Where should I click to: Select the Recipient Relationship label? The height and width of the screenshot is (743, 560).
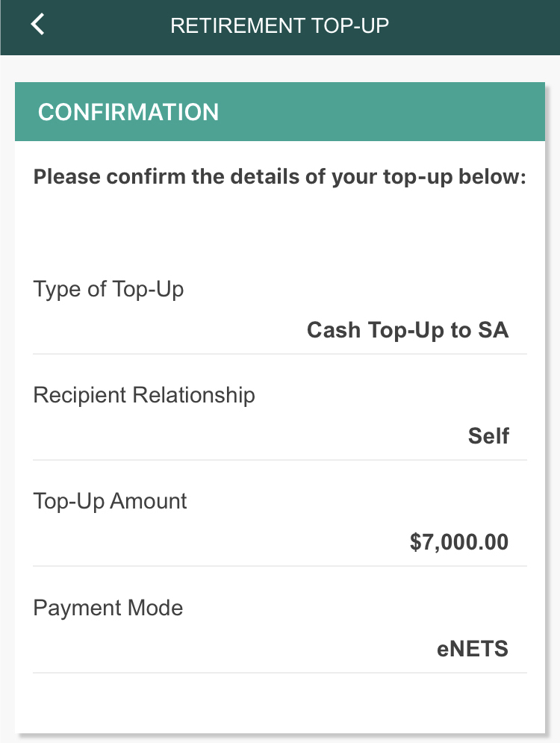click(x=144, y=395)
